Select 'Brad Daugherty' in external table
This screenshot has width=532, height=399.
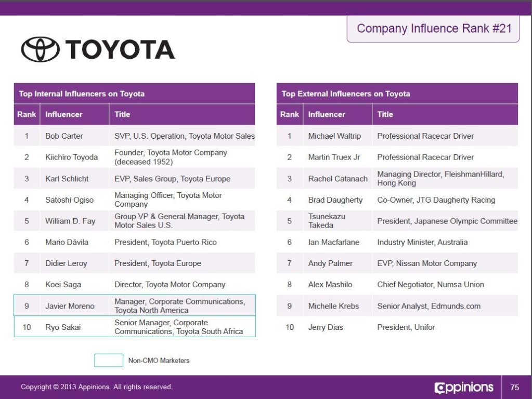(x=335, y=200)
